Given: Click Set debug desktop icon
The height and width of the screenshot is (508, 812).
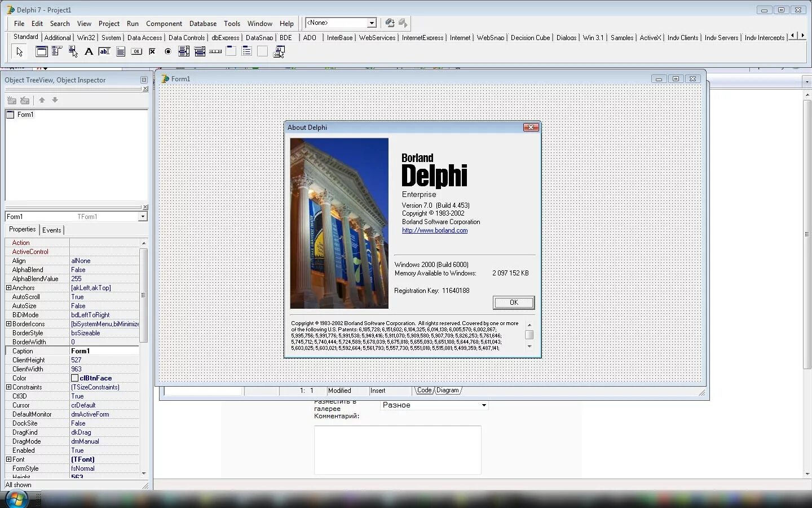Looking at the screenshot, I should click(x=403, y=23).
